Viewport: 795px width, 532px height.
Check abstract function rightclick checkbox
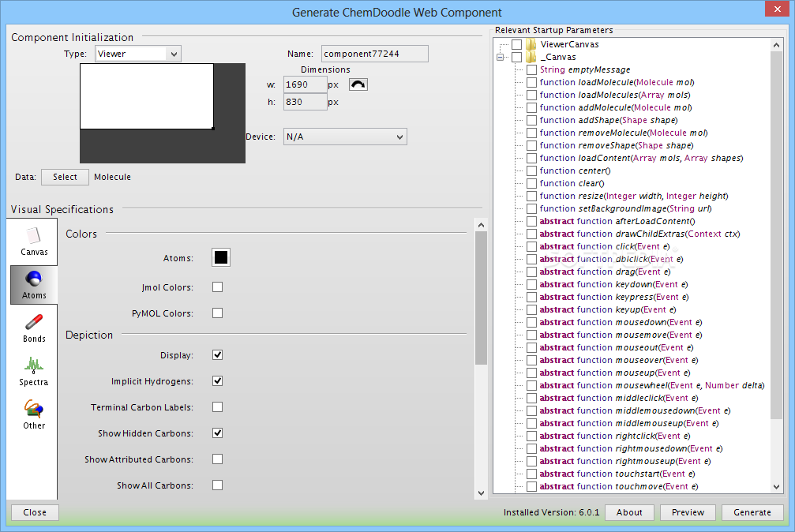coord(531,436)
